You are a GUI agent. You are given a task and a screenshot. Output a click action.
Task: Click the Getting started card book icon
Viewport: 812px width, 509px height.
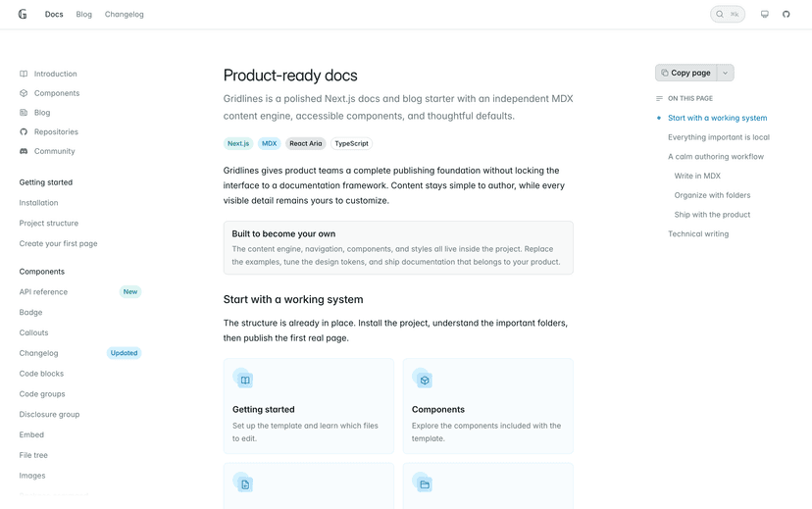point(245,381)
